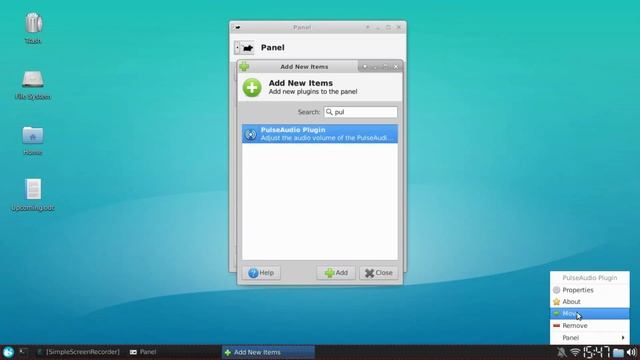
Task: Click the Search field in Add New Items
Action: pyautogui.click(x=360, y=112)
